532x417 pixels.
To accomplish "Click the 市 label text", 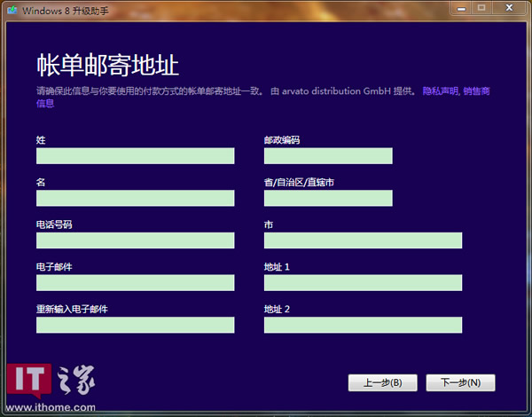I will pos(269,224).
